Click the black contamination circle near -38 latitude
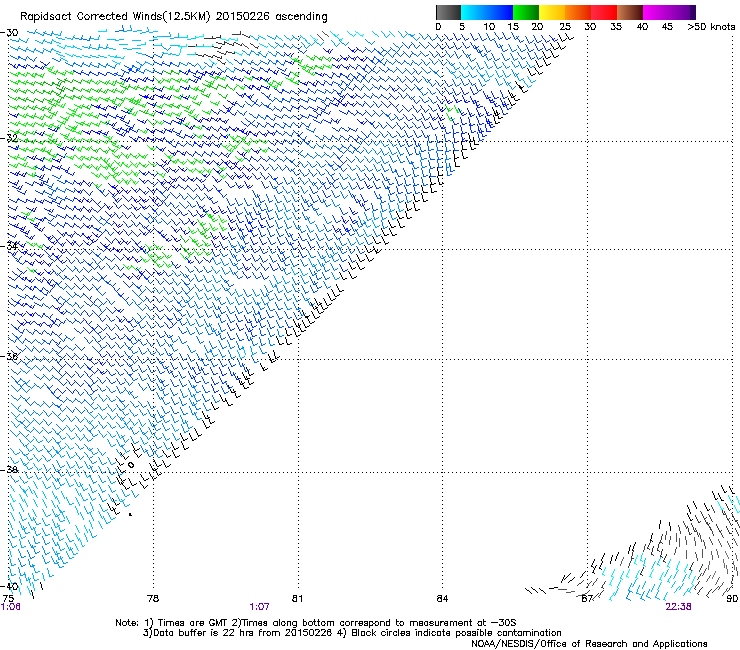 click(x=131, y=465)
